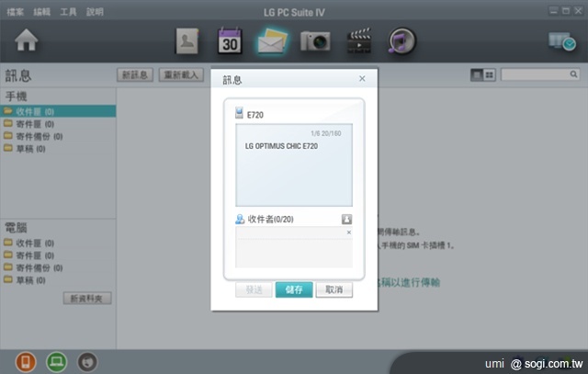Select phone 草稿 (0) folder
588x374 pixels.
point(58,149)
